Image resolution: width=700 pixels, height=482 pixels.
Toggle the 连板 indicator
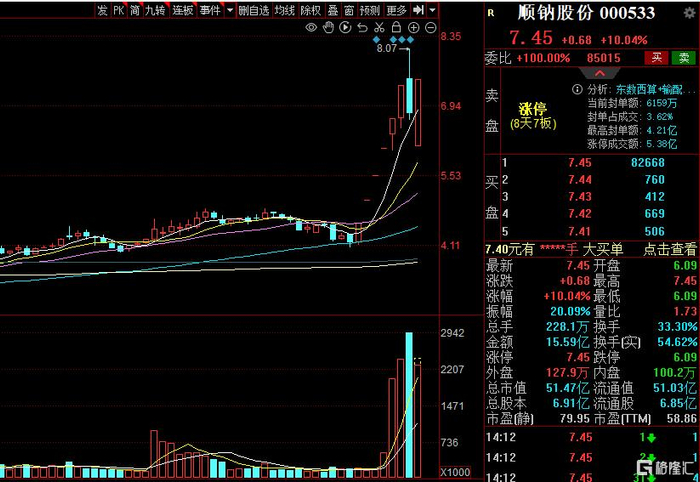pyautogui.click(x=183, y=10)
